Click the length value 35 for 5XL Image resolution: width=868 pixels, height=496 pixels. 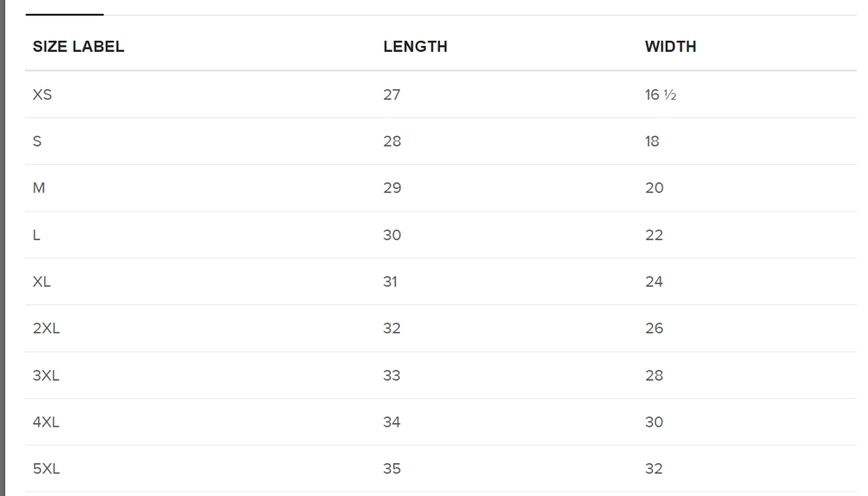tap(392, 468)
